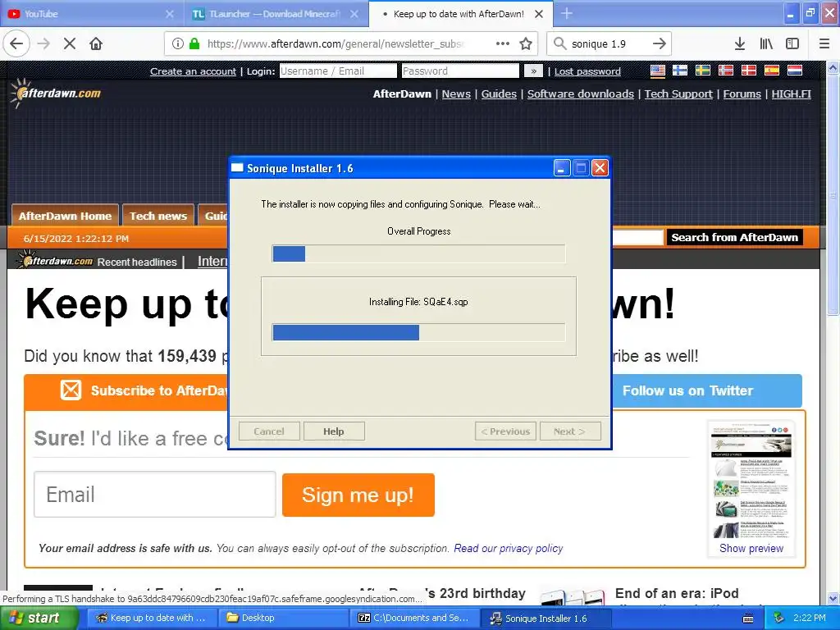Open page actions three-dot menu
Image resolution: width=840 pixels, height=630 pixels.
pos(503,43)
